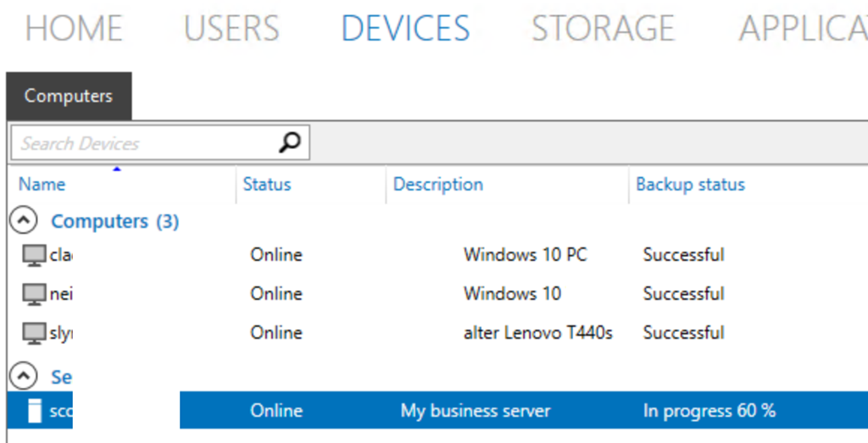The width and height of the screenshot is (868, 443).
Task: Open the HOME section
Action: tap(74, 29)
